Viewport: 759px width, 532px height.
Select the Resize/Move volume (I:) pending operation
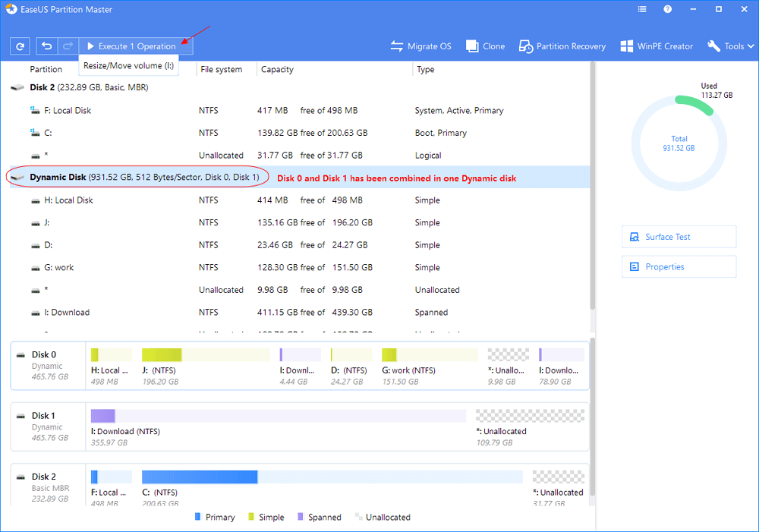129,65
